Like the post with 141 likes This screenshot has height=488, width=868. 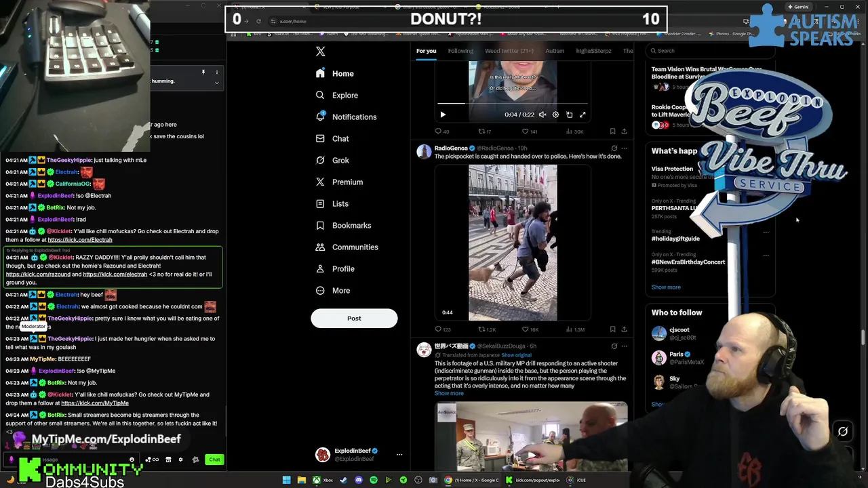529,131
